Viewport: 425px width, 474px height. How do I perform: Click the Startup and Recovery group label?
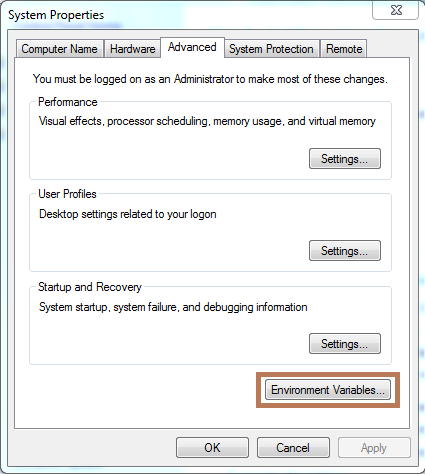click(x=90, y=287)
